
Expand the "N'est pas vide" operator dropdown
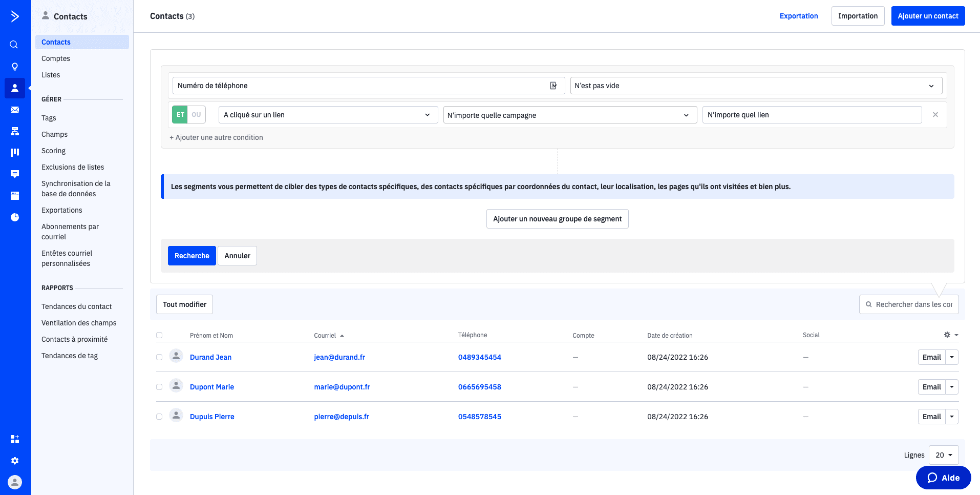click(x=756, y=86)
